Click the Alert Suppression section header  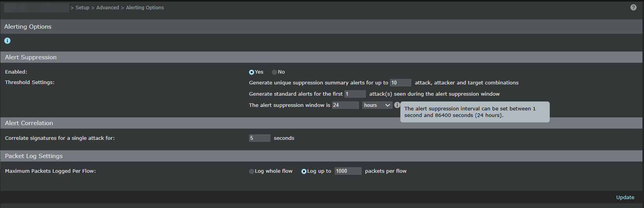pos(321,57)
